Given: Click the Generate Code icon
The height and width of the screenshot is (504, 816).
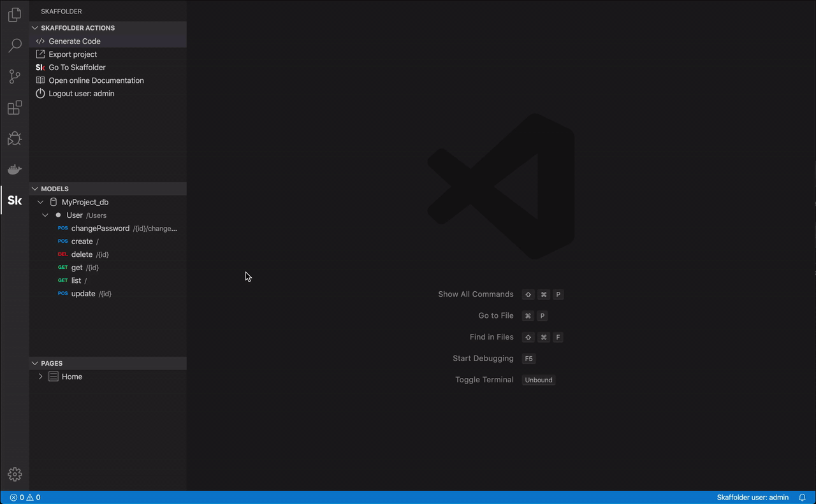Looking at the screenshot, I should [x=40, y=41].
